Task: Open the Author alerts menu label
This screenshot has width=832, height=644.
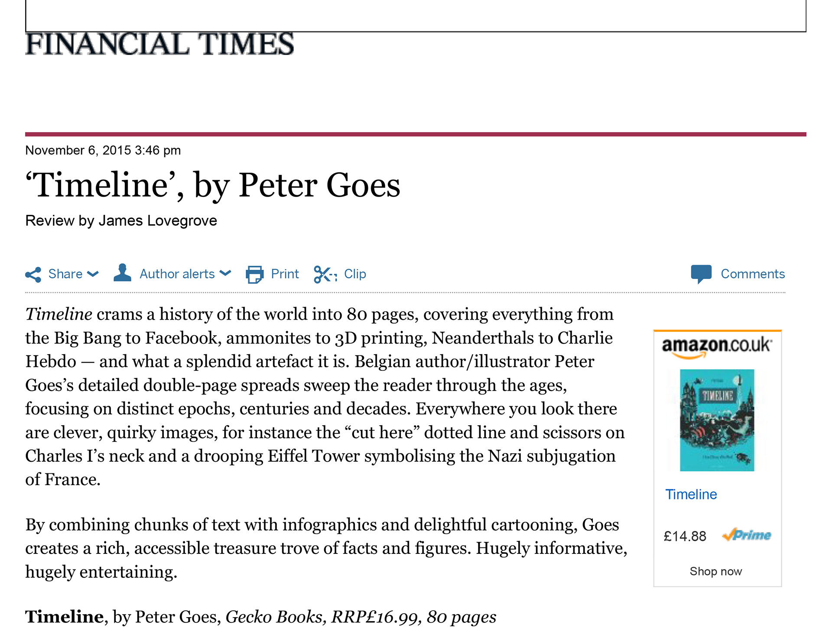Action: (x=177, y=274)
